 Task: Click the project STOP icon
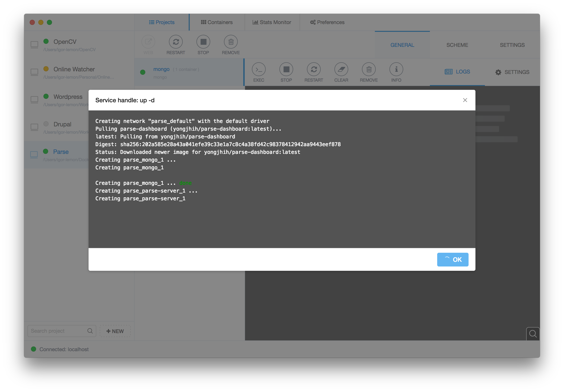[x=203, y=42]
